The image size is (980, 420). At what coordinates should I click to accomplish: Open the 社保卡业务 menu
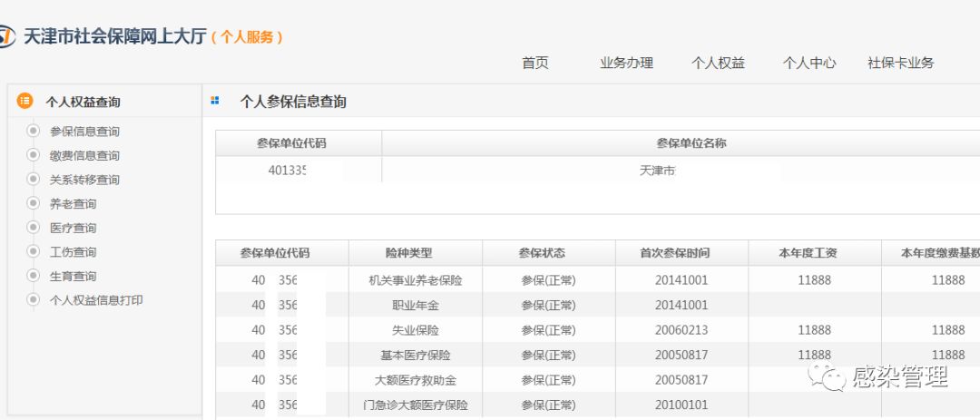pyautogui.click(x=900, y=63)
